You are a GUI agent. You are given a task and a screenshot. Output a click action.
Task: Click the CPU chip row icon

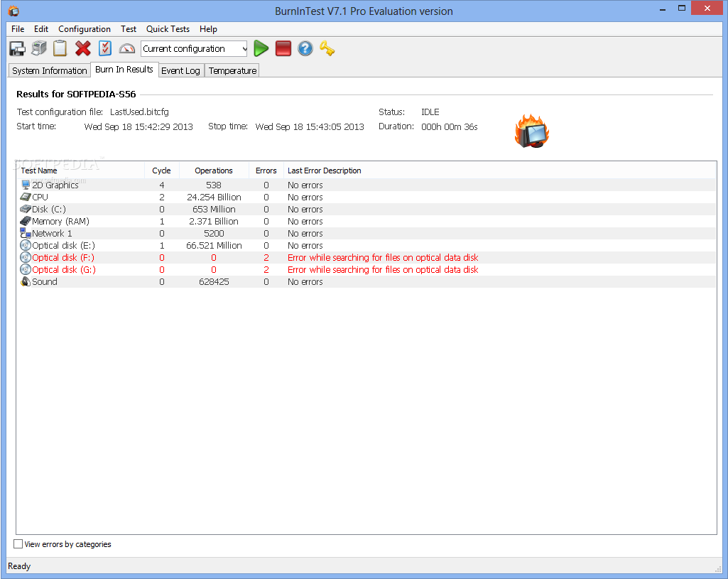pyautogui.click(x=26, y=197)
